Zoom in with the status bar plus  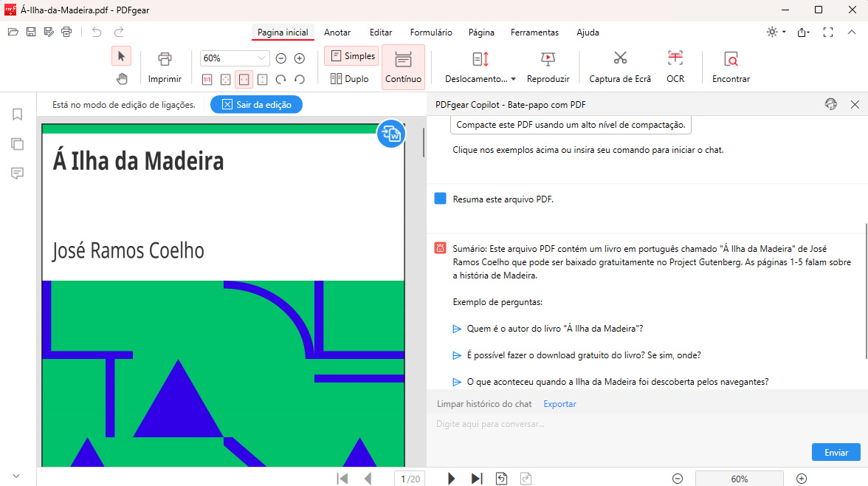[802, 479]
